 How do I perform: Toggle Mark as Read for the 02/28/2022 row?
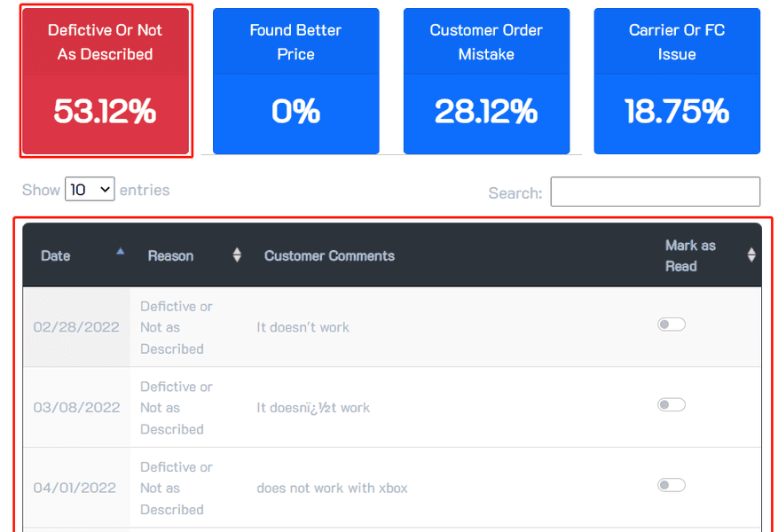[672, 325]
